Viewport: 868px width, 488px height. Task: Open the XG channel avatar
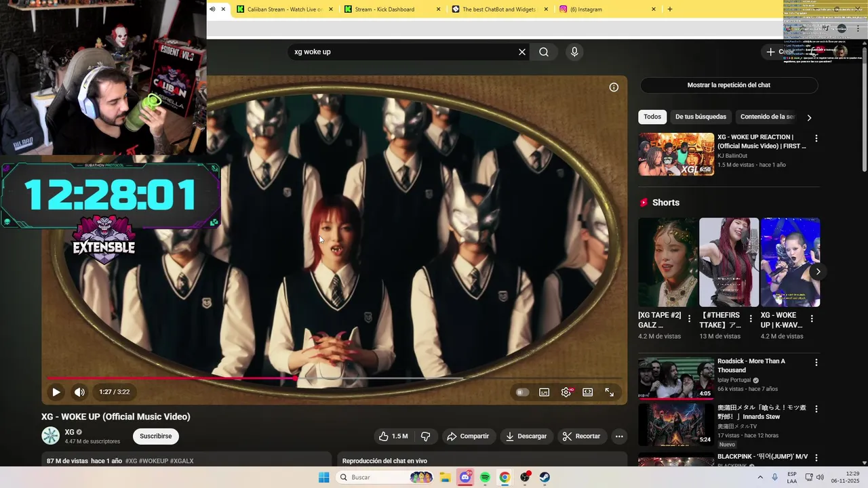51,436
